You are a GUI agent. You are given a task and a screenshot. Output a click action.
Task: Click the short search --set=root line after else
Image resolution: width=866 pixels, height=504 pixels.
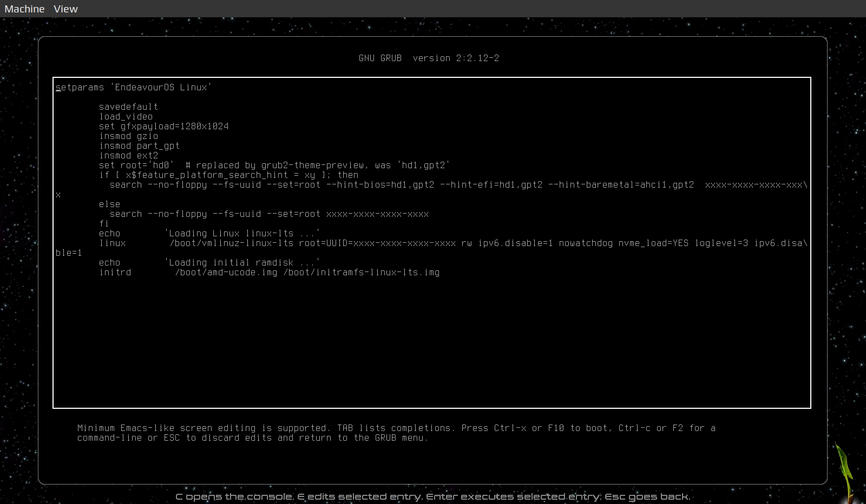(269, 214)
